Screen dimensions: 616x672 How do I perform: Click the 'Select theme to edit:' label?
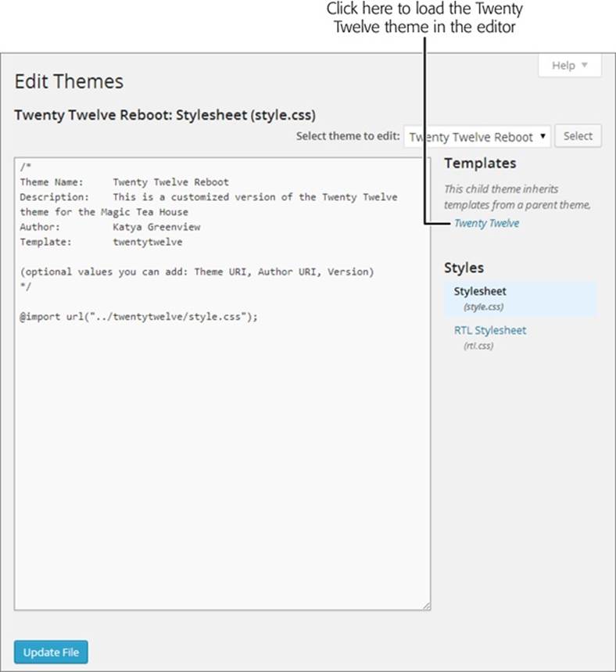pos(348,136)
